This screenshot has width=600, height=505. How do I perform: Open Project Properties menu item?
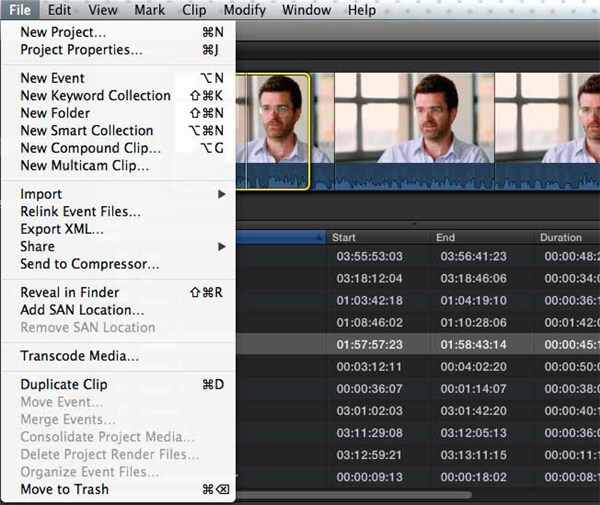pyautogui.click(x=81, y=49)
